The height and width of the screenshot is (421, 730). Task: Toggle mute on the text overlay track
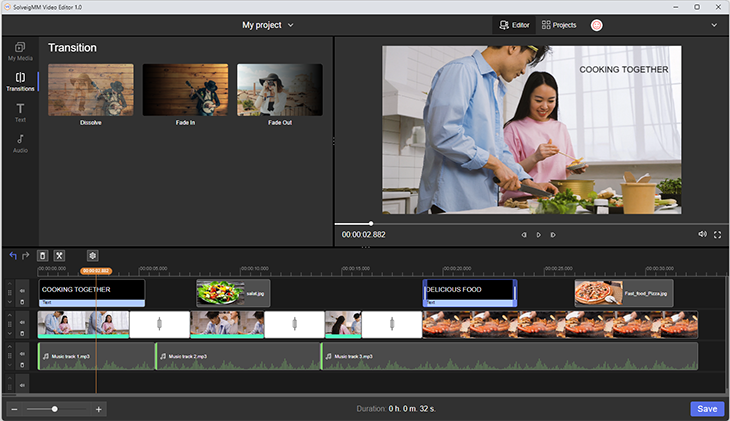(23, 289)
